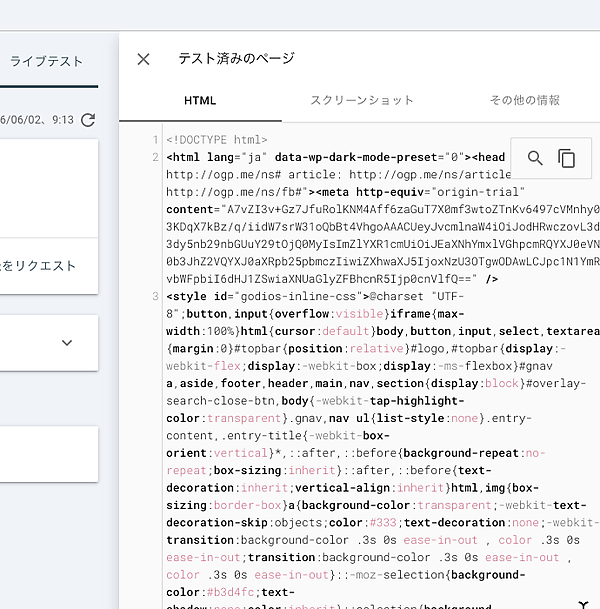Copy the HTML code to clipboard
Viewport: 600px width, 609px height.
[x=566, y=158]
